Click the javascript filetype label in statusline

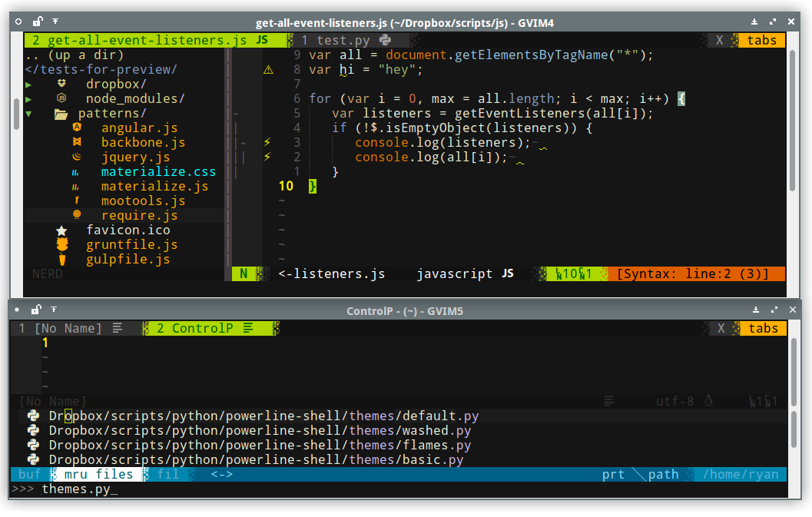[x=454, y=273]
